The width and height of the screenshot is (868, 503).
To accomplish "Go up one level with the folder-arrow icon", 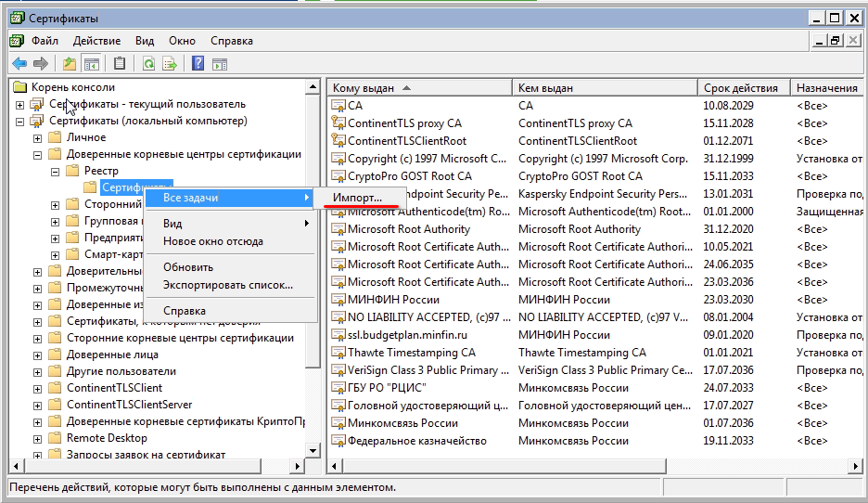I will tap(70, 64).
